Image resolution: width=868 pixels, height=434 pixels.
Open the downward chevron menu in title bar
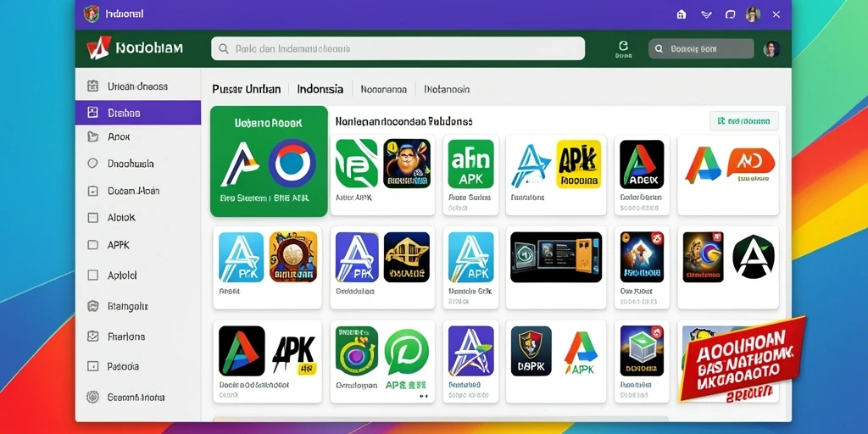(x=706, y=14)
